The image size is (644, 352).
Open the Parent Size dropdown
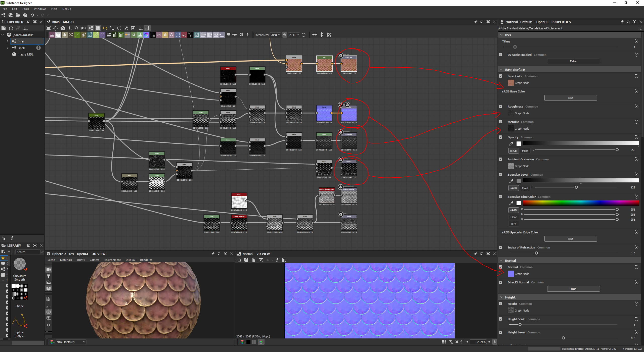coord(276,35)
